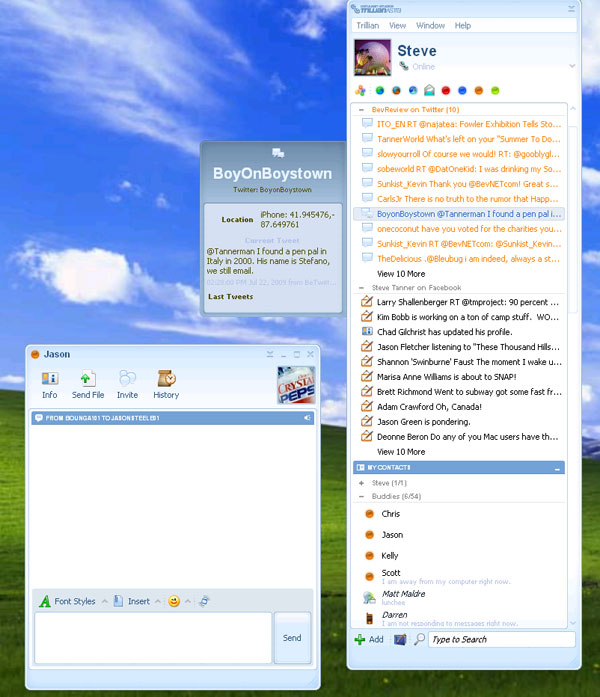Viewport: 600px width, 697px height.
Task: Click Steve's Epcot avatar picture
Action: tap(372, 57)
